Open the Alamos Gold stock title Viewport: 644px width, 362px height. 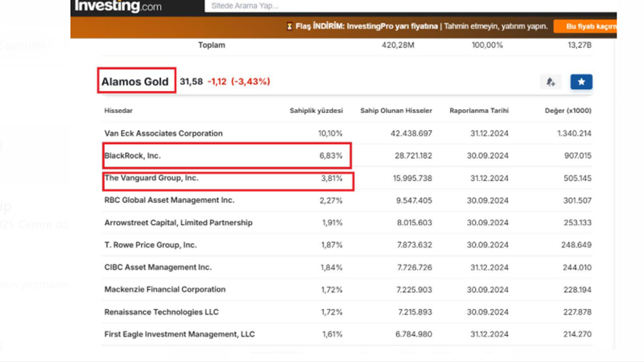[135, 82]
